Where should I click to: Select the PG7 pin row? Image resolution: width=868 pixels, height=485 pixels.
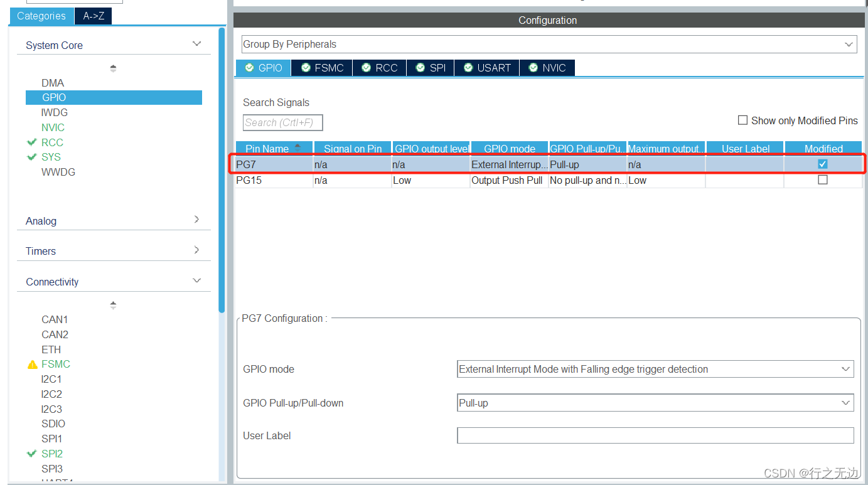[549, 164]
